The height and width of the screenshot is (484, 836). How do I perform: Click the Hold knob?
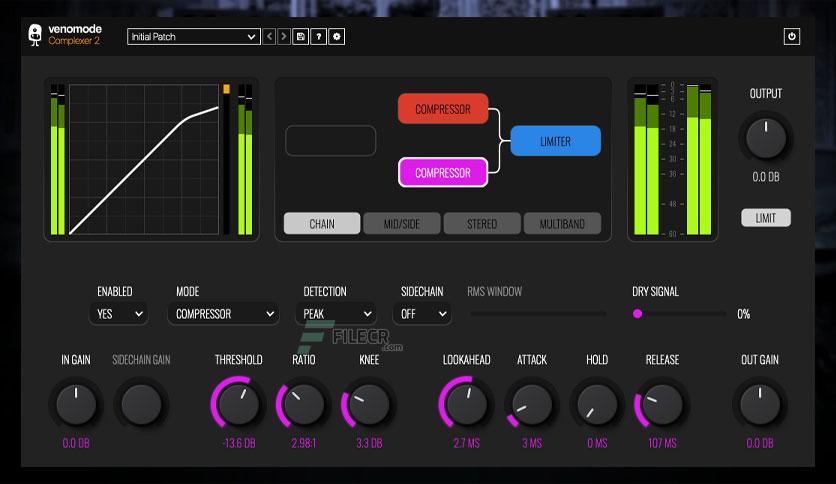pyautogui.click(x=597, y=405)
